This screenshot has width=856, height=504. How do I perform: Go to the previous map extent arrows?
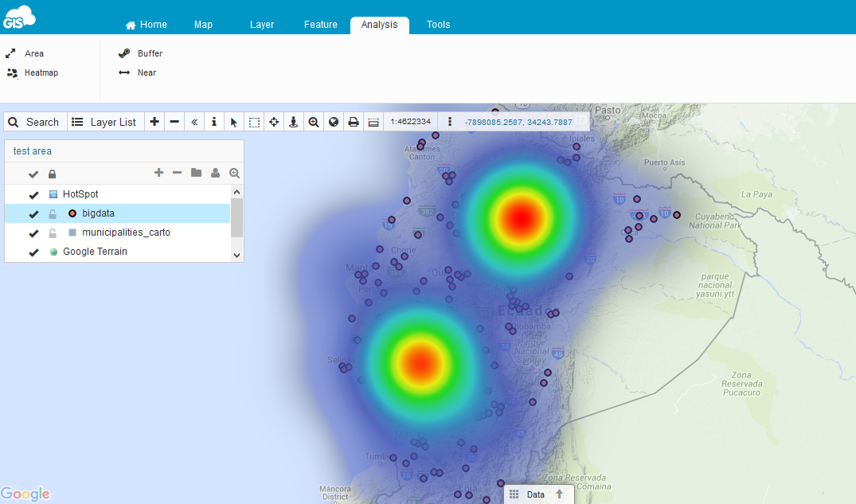coord(194,122)
